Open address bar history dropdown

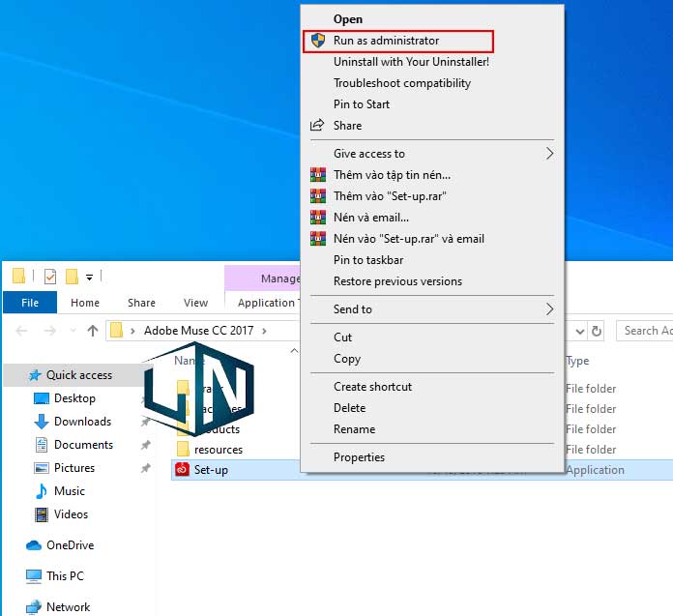coord(580,332)
